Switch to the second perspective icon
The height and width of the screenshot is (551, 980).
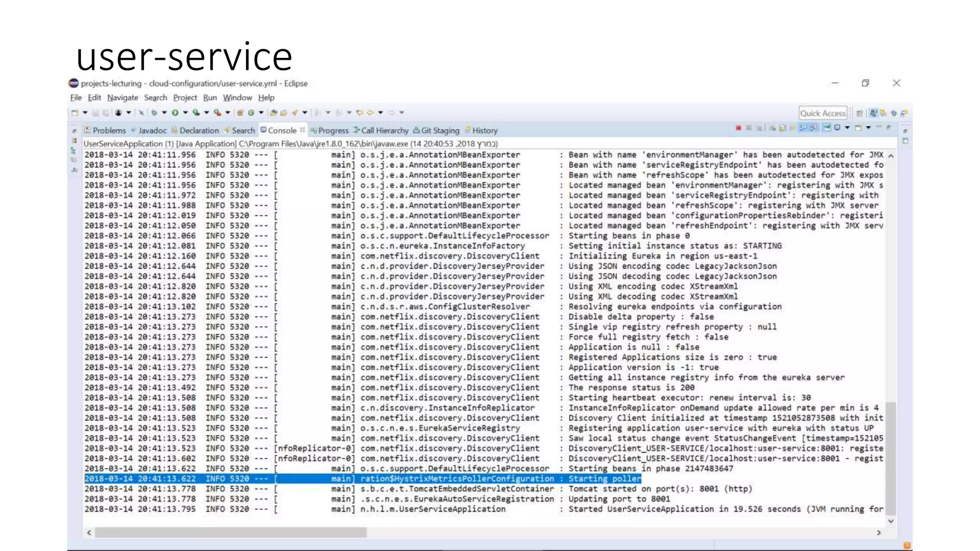point(883,113)
